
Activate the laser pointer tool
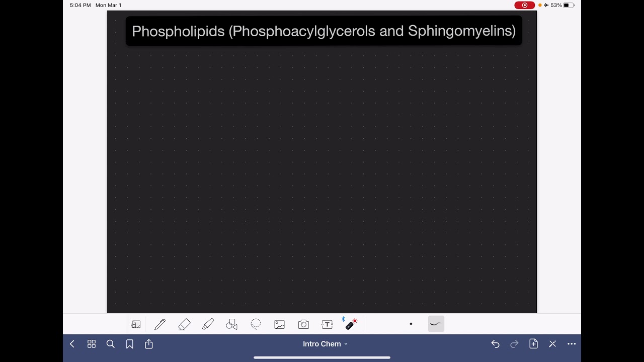(x=351, y=324)
